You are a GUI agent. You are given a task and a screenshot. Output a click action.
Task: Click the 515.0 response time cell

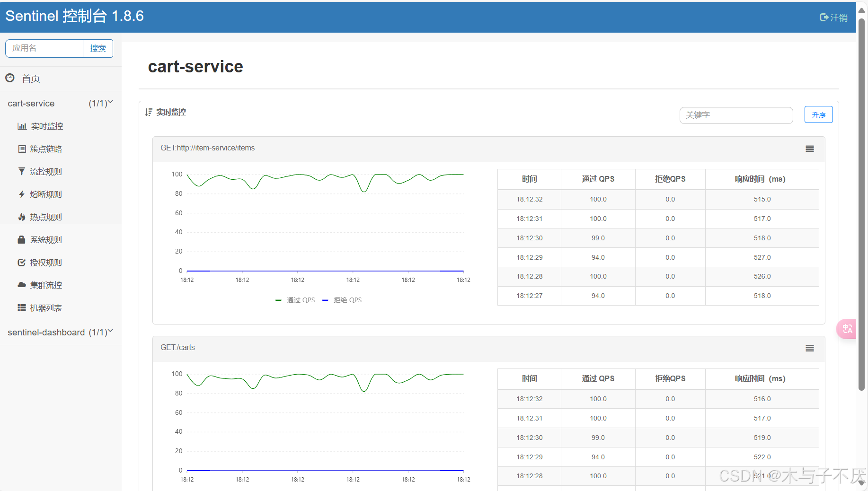coord(762,199)
